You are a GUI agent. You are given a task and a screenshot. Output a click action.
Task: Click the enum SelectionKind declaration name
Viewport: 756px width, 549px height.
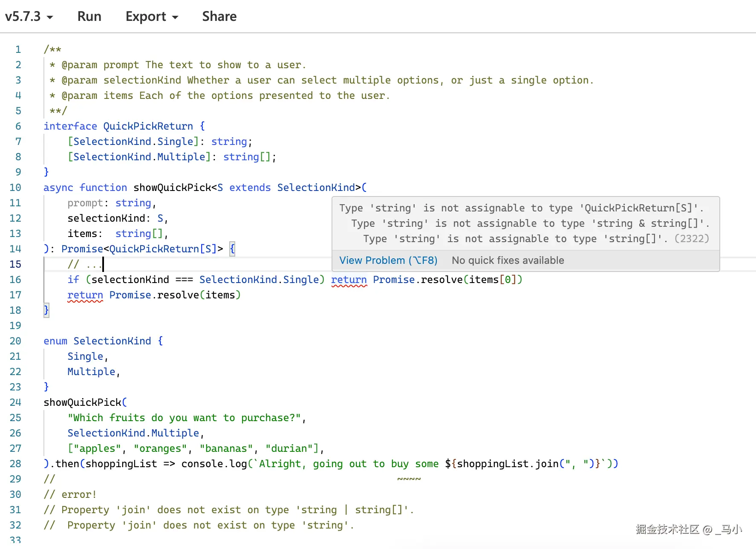(x=112, y=341)
